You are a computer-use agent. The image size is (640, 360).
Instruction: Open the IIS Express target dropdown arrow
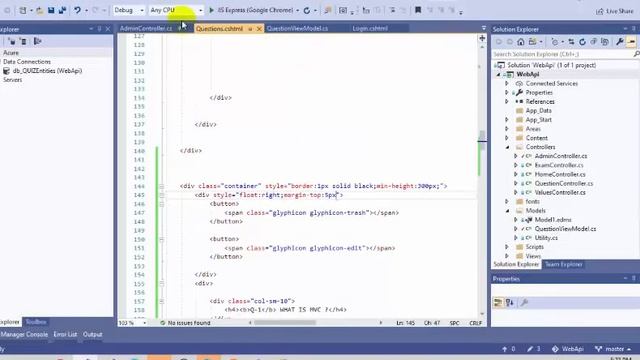(298, 11)
